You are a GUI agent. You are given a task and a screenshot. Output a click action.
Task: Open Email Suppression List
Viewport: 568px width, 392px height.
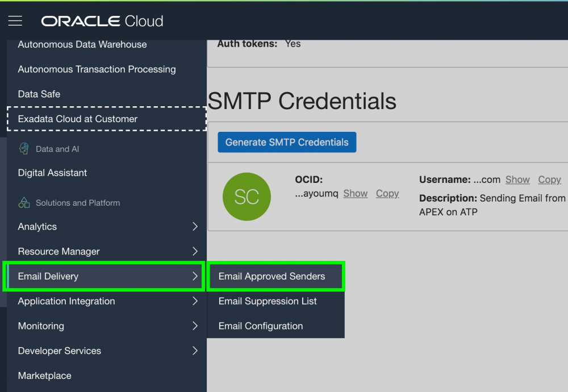(268, 301)
